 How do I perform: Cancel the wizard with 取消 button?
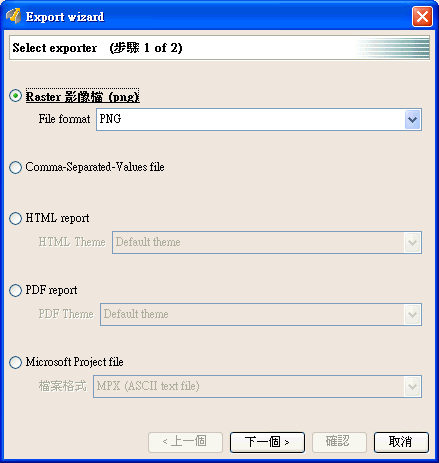click(x=401, y=442)
